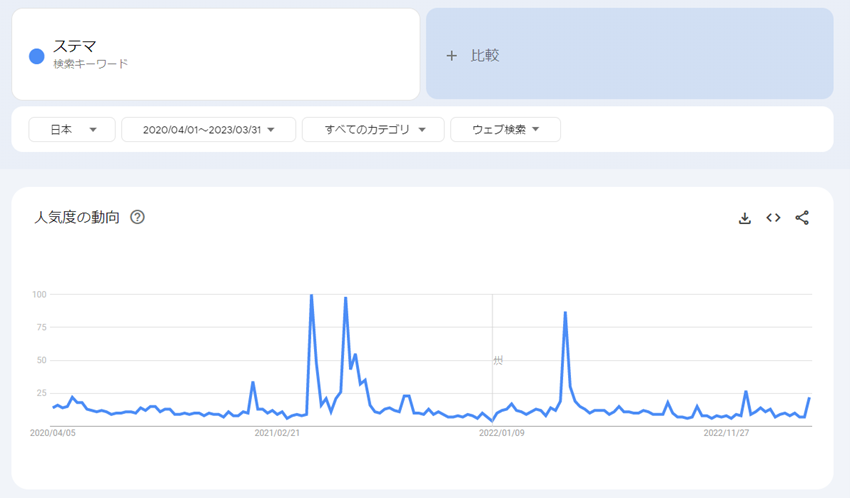Open the 2020/04/01～2023/03/31 date range dropdown
This screenshot has width=850, height=498.
pos(208,130)
